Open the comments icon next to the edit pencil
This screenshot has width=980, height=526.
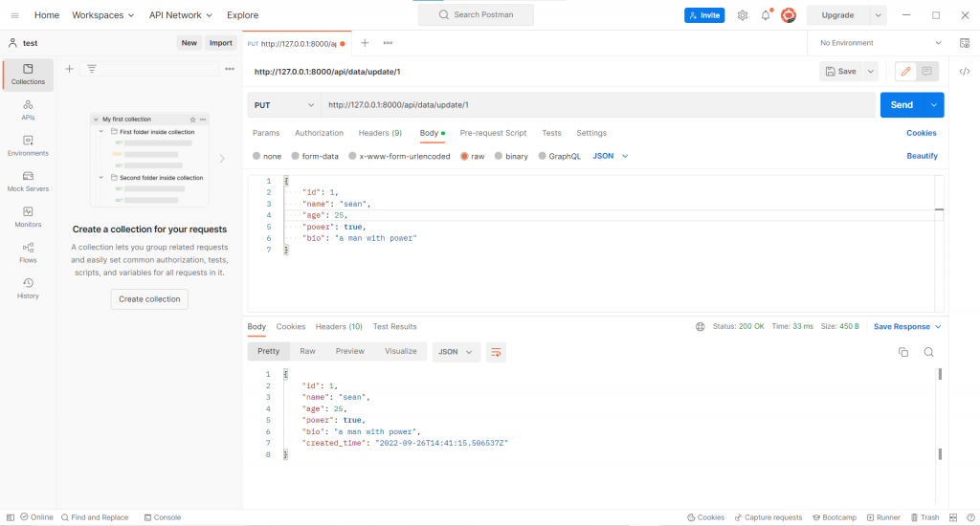(x=926, y=71)
